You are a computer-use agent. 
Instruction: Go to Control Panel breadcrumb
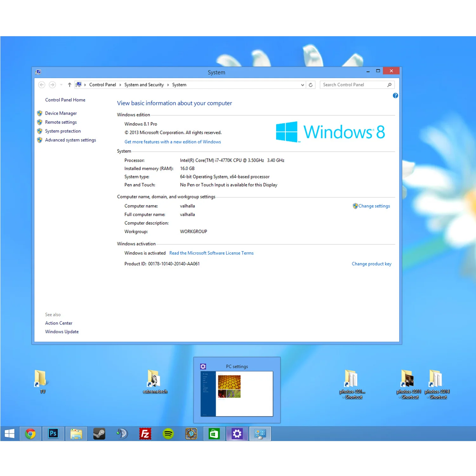point(102,85)
